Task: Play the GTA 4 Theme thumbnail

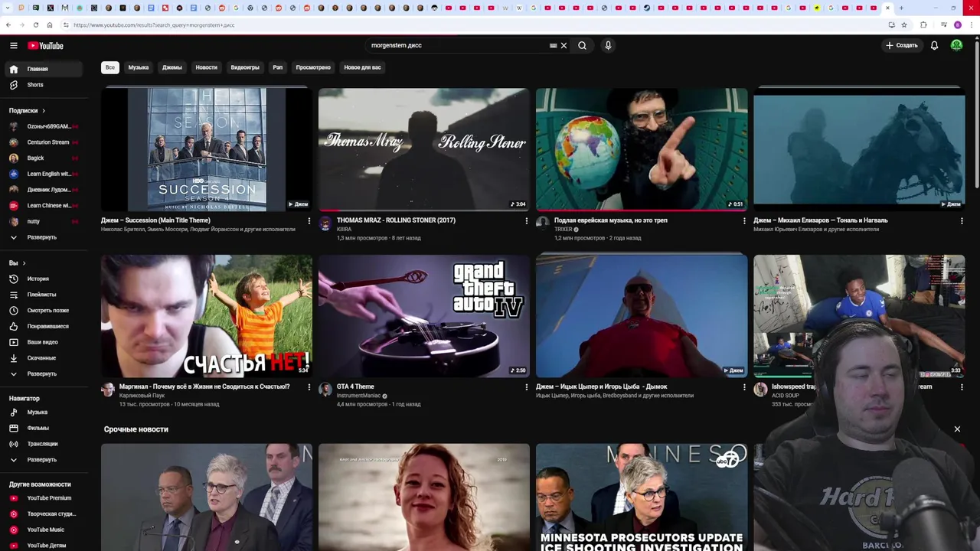Action: pos(424,316)
